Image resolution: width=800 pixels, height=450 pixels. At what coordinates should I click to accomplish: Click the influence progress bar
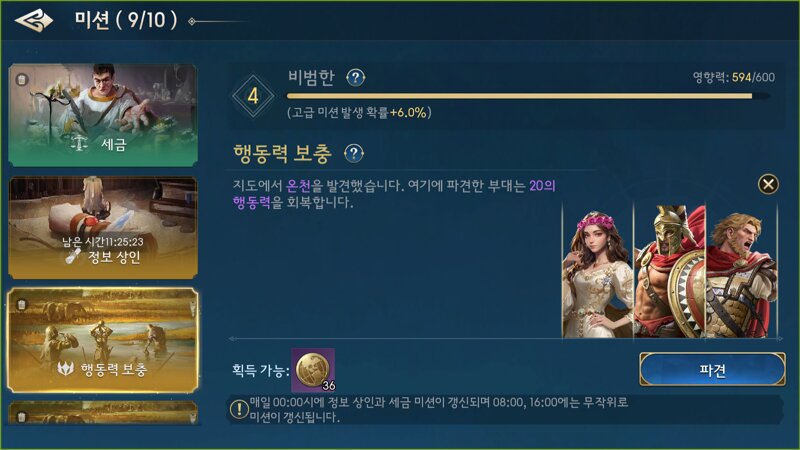(x=528, y=96)
